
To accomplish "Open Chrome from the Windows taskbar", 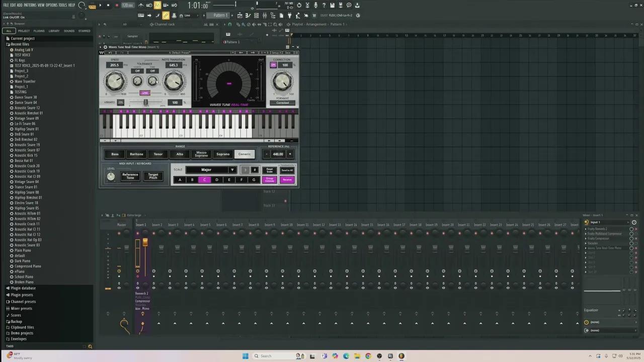I will (x=368, y=356).
